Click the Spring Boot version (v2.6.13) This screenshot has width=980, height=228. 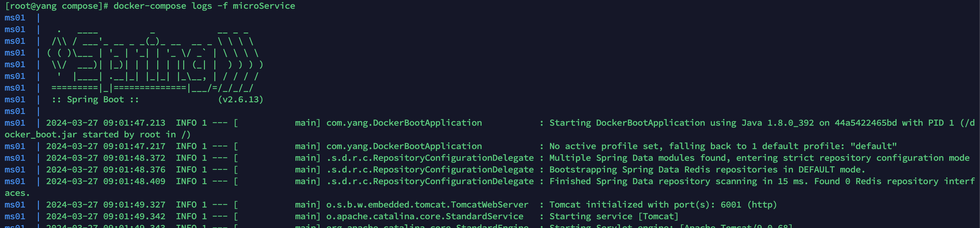[240, 99]
